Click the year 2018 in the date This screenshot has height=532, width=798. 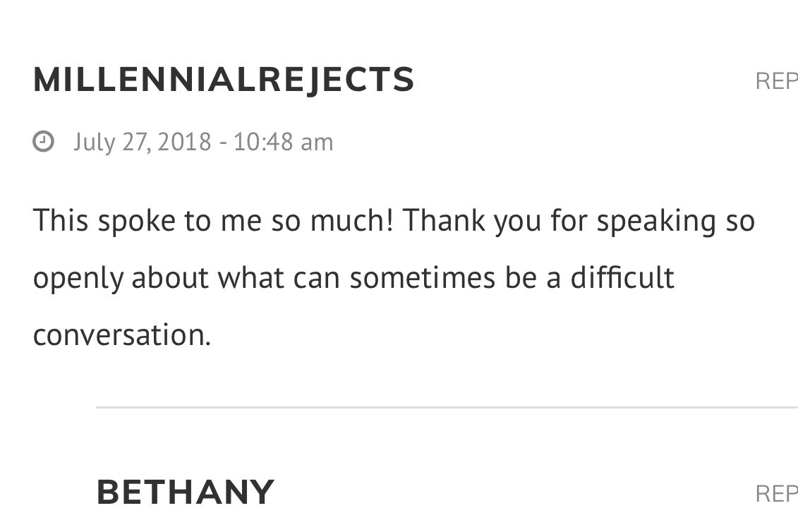click(x=184, y=142)
